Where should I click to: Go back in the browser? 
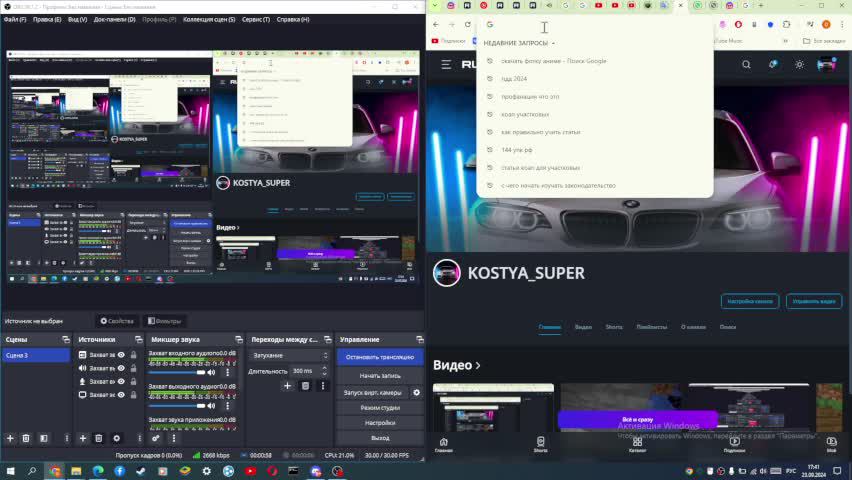click(x=436, y=24)
